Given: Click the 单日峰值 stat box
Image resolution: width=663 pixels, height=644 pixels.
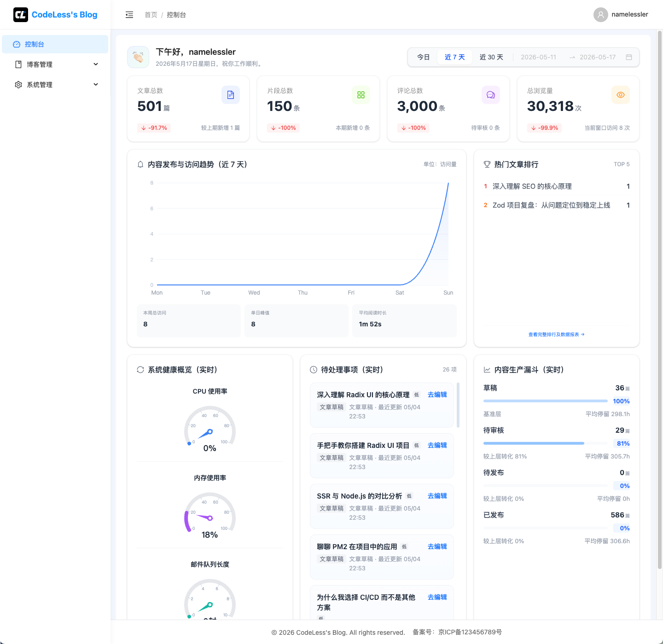Looking at the screenshot, I should pyautogui.click(x=297, y=321).
